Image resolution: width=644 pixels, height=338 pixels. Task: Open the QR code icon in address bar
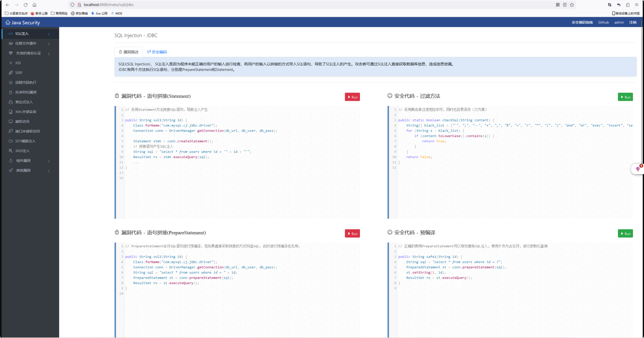click(x=558, y=5)
